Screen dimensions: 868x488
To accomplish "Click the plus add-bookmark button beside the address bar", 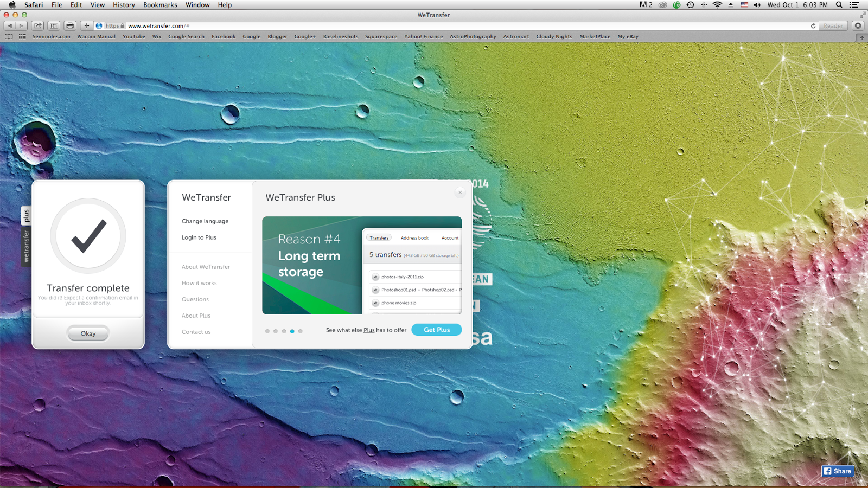I will click(x=86, y=25).
